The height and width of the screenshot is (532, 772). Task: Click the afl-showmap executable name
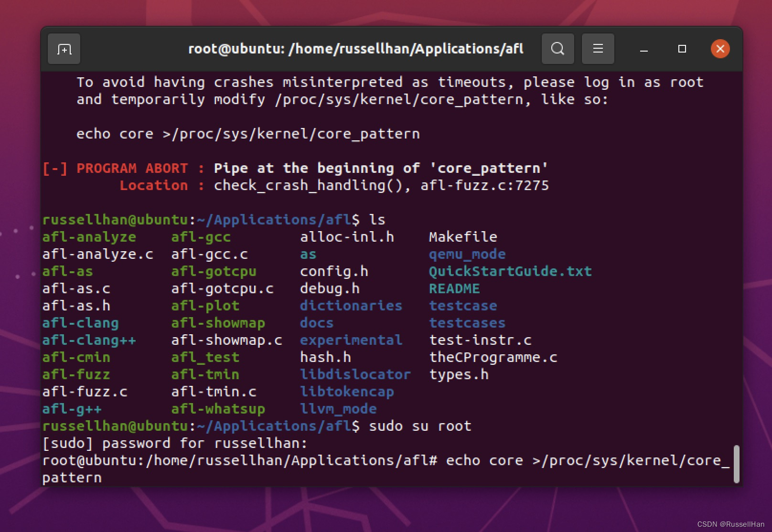click(218, 323)
